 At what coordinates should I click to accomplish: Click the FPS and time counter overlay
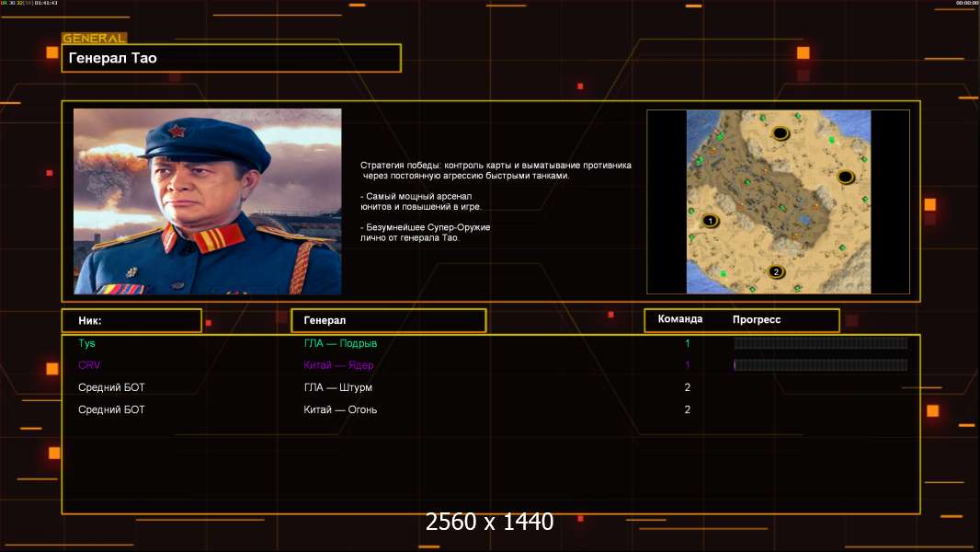coord(29,3)
